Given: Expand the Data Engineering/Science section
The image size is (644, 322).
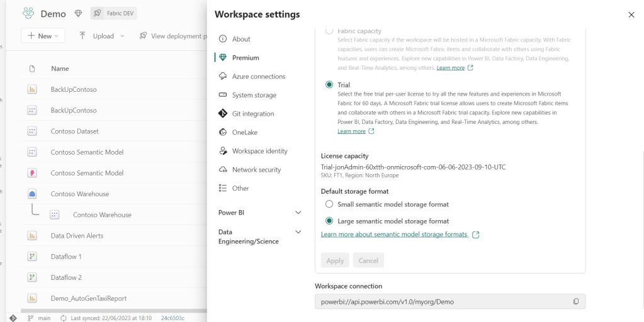Looking at the screenshot, I should (298, 232).
